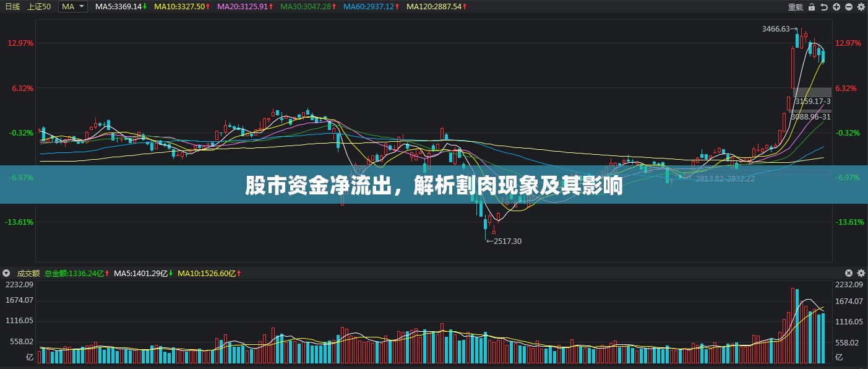This screenshot has height=369, width=868.
Task: Click the 上证50 index name
Action: click(x=39, y=6)
